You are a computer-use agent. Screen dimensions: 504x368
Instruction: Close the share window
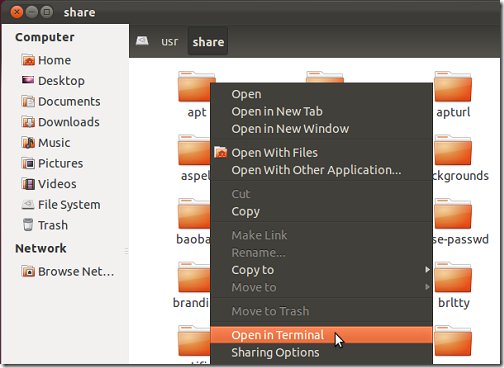coord(17,12)
